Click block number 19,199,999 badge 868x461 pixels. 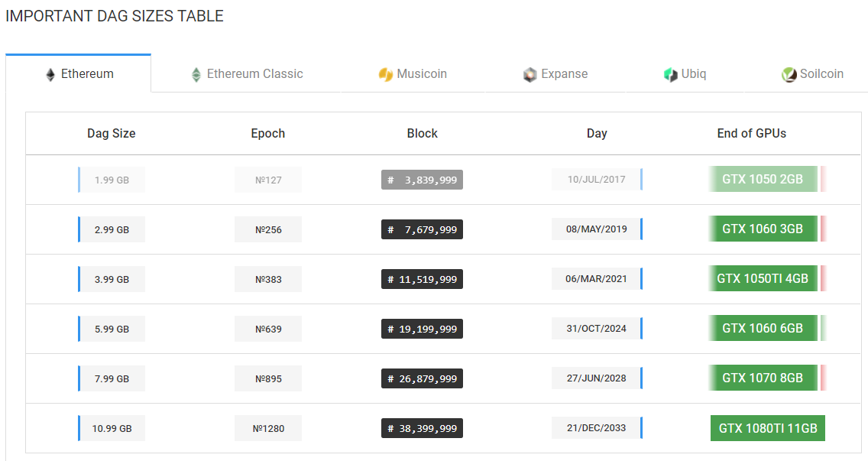coord(422,330)
